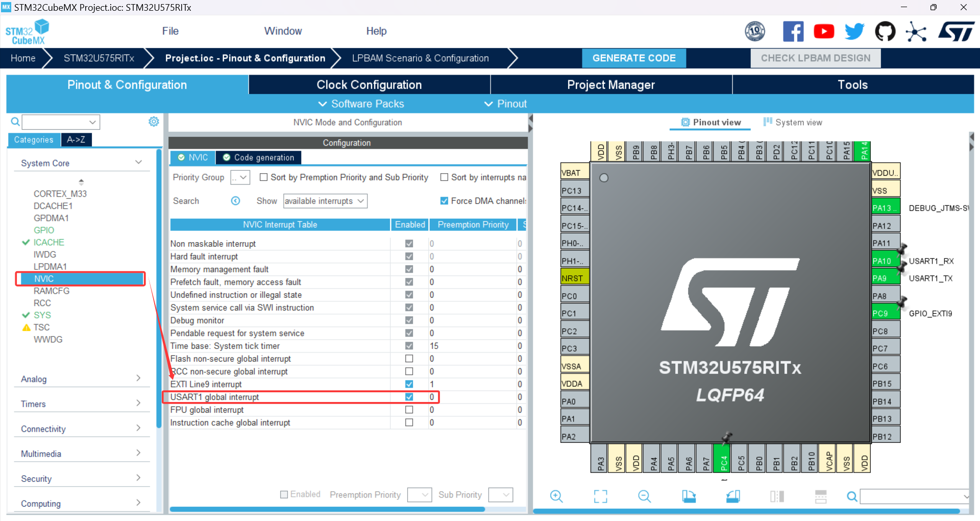
Task: Disable EXTI Line9 interrupt
Action: pos(409,384)
